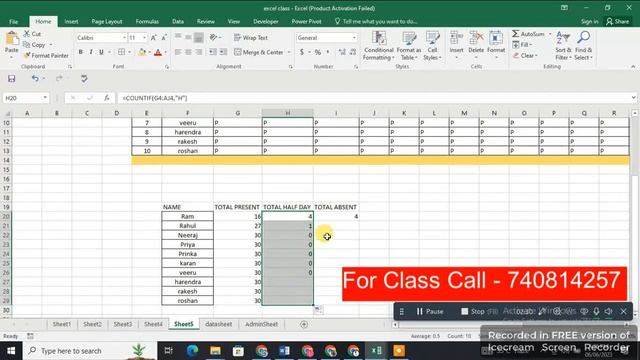The image size is (640, 360).
Task: Open Sort & Filter menu
Action: pos(563,46)
